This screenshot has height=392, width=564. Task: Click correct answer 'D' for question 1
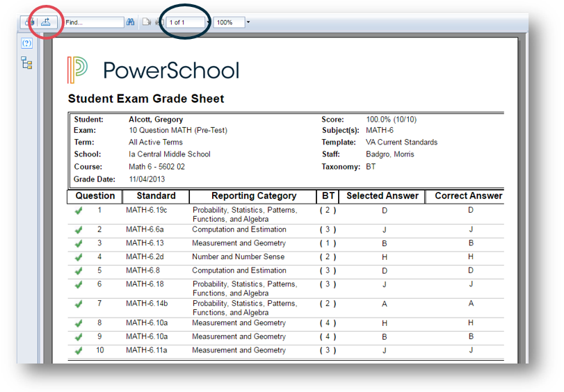point(471,210)
